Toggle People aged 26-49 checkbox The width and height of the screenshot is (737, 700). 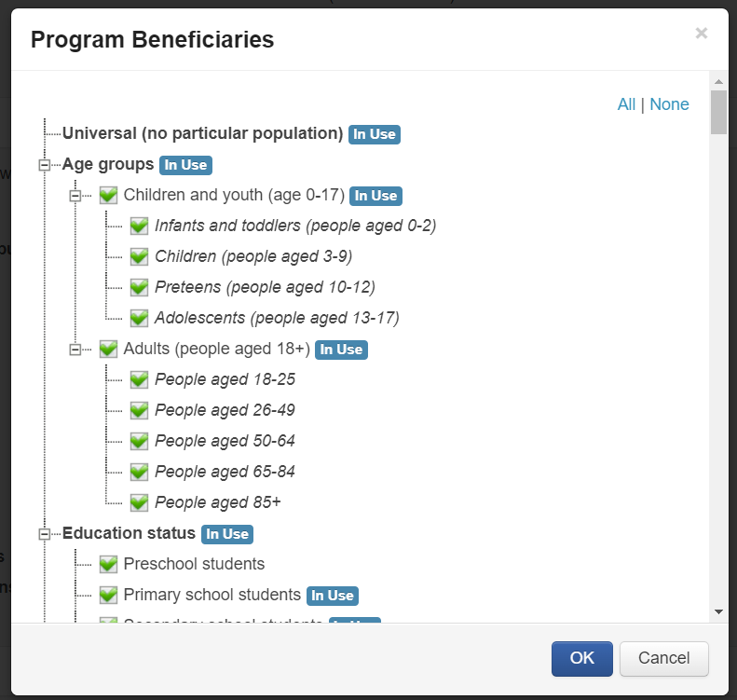139,410
